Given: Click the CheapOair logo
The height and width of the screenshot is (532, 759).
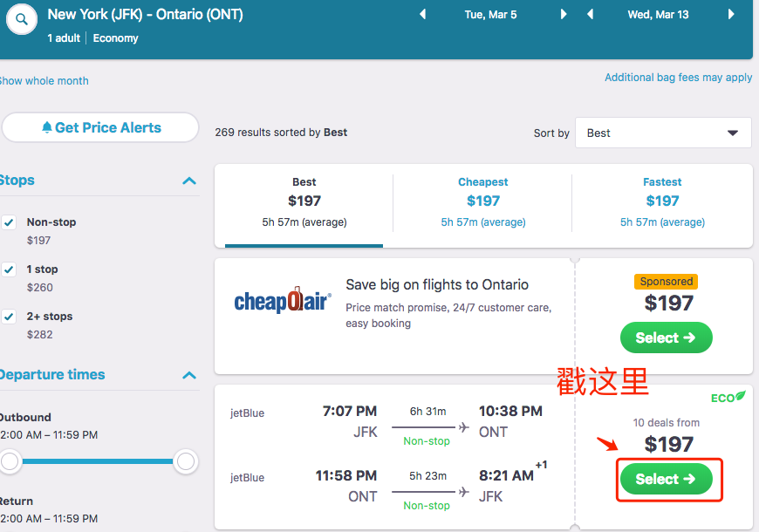Looking at the screenshot, I should pyautogui.click(x=283, y=300).
